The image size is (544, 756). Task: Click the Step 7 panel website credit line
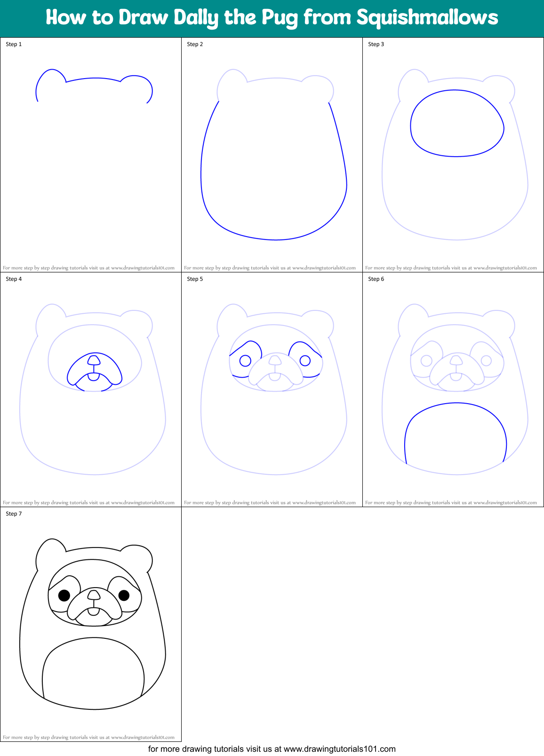(88, 738)
